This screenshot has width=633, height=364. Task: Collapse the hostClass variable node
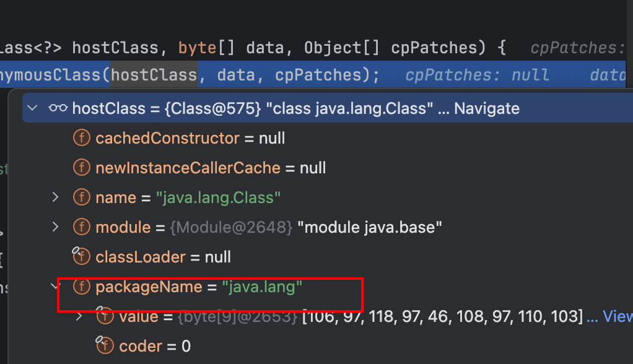[x=33, y=109]
